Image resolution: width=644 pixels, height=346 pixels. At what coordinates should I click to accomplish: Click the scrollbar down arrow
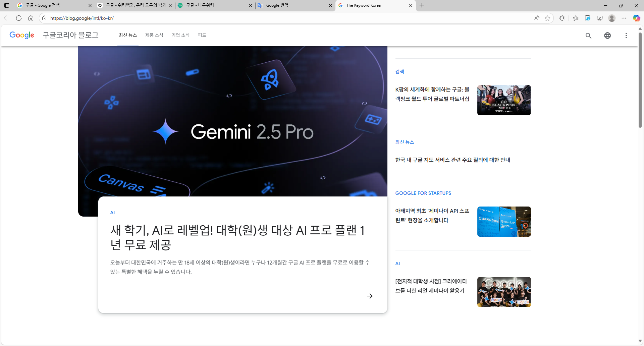[640, 341]
